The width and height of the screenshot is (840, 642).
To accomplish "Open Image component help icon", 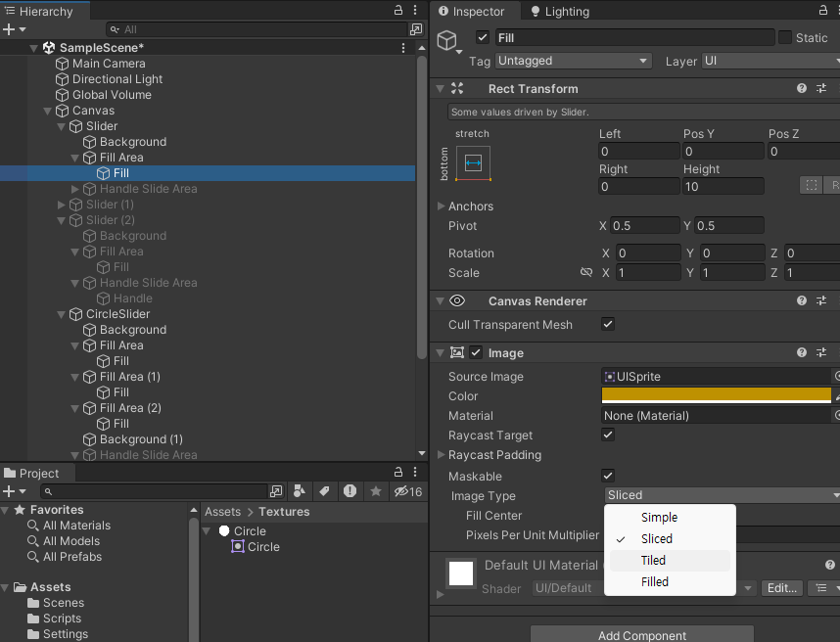I will [802, 352].
